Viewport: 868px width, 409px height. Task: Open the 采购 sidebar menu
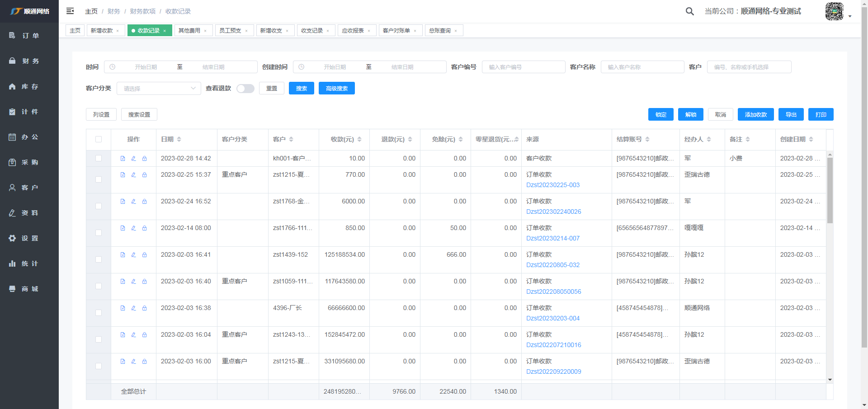coord(29,162)
